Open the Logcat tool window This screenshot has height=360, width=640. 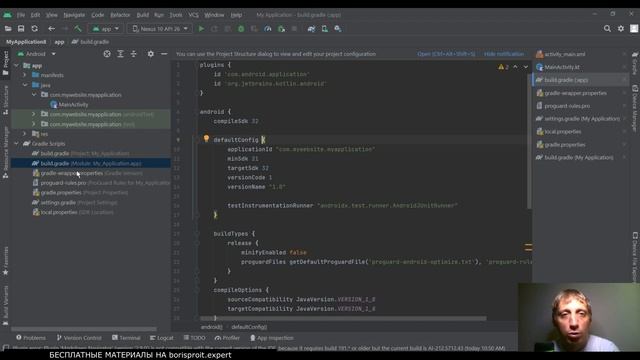[x=162, y=338]
